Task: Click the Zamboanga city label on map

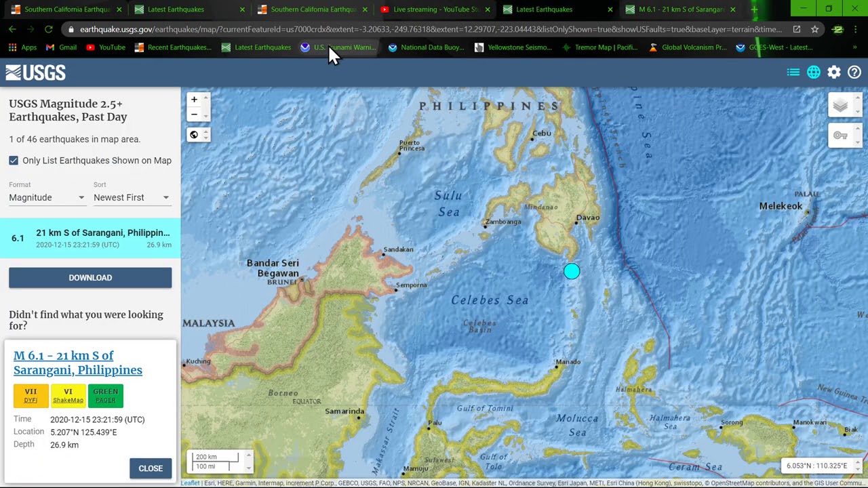Action: tap(503, 222)
